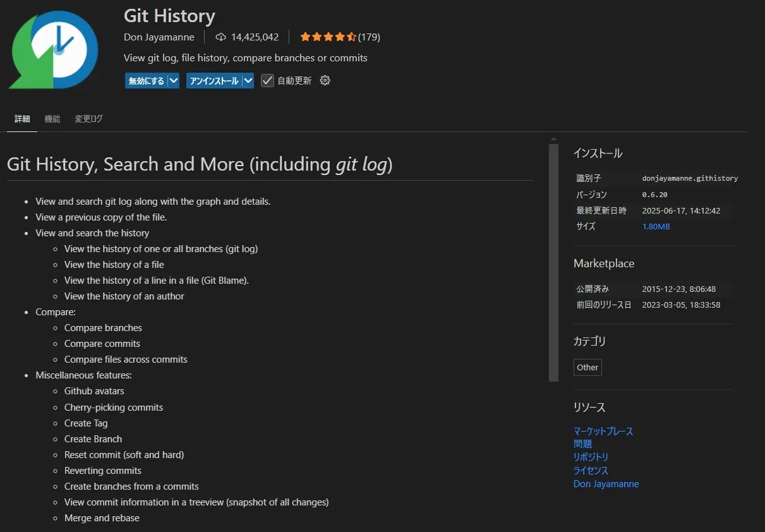765x532 pixels.
Task: Open the マーケットプレース resource link
Action: [603, 431]
